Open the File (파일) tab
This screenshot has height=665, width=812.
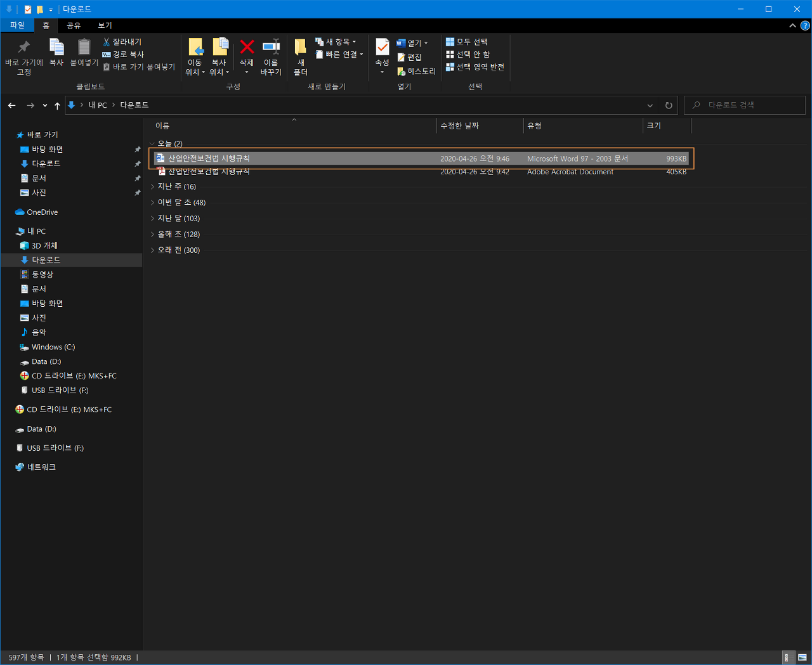(x=17, y=25)
